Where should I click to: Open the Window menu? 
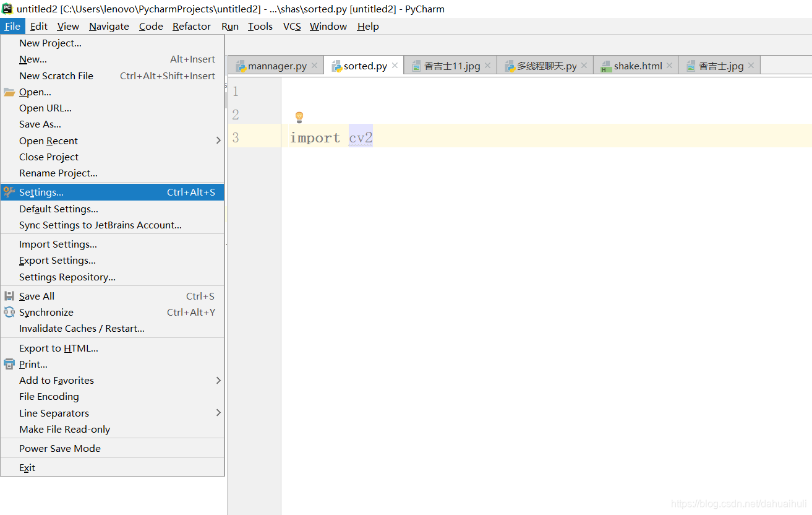pyautogui.click(x=328, y=26)
